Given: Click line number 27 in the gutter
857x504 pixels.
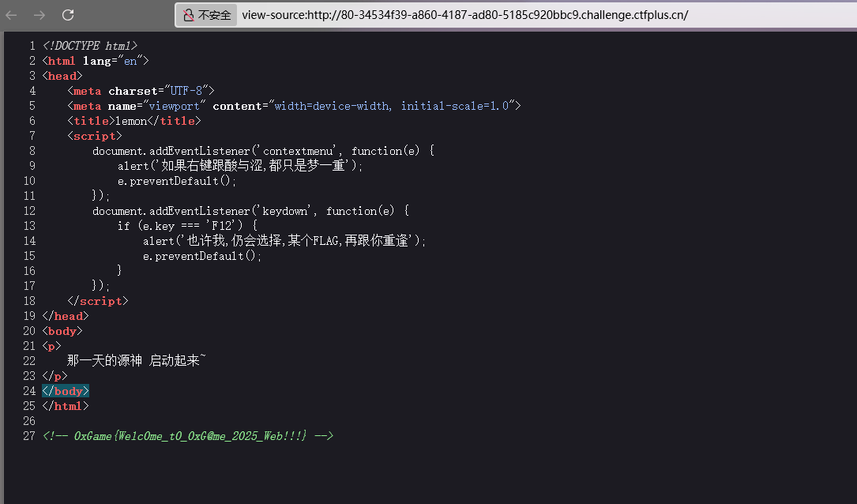Looking at the screenshot, I should pyautogui.click(x=29, y=435).
